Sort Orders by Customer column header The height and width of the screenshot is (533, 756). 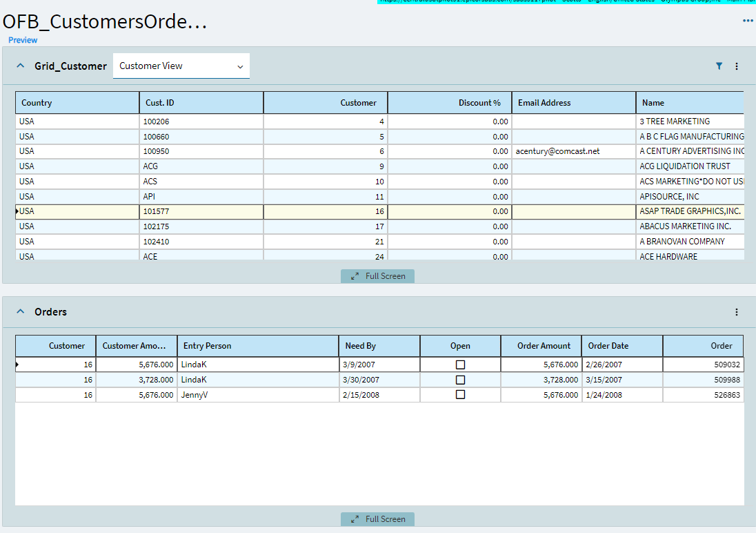[x=55, y=346]
